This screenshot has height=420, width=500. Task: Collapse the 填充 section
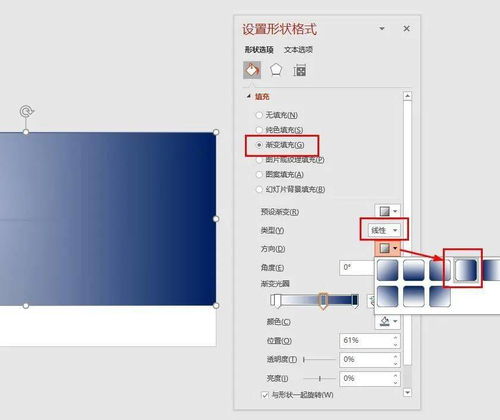(x=248, y=97)
